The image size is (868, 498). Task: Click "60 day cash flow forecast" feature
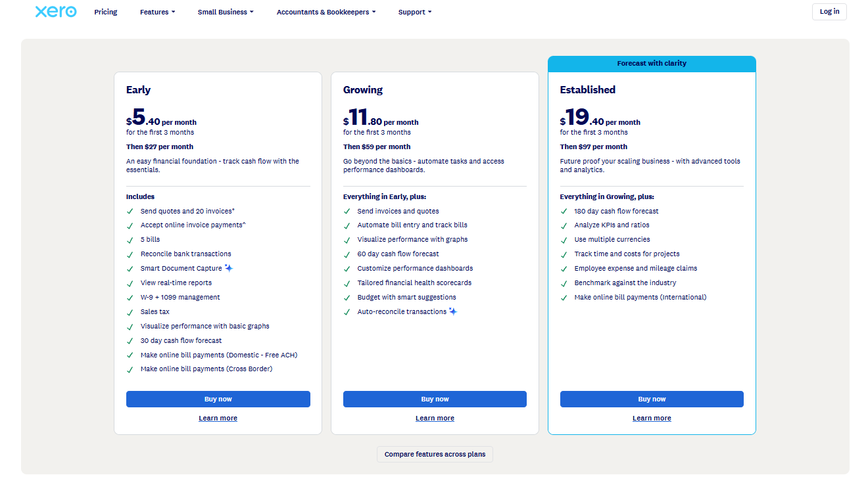(398, 254)
